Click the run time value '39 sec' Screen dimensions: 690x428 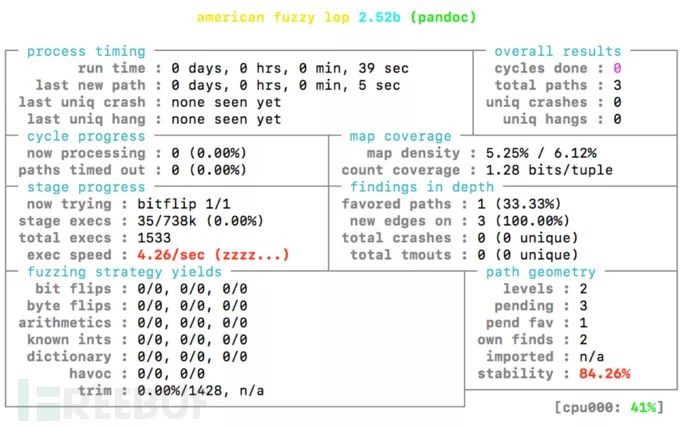tap(383, 68)
